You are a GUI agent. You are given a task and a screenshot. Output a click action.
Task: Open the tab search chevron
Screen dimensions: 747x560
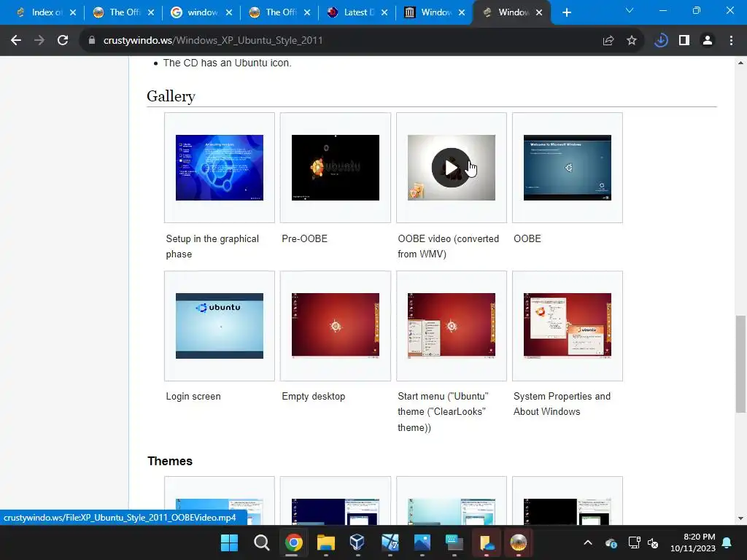[x=630, y=10]
